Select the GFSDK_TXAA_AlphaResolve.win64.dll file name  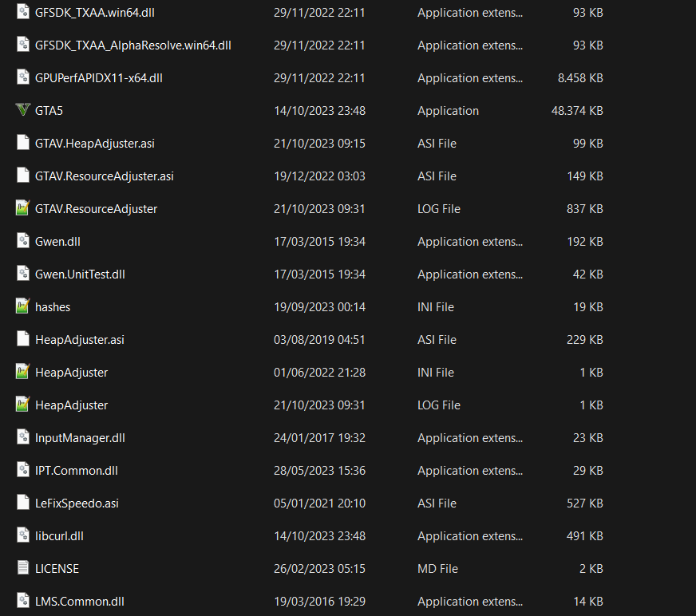pyautogui.click(x=133, y=45)
